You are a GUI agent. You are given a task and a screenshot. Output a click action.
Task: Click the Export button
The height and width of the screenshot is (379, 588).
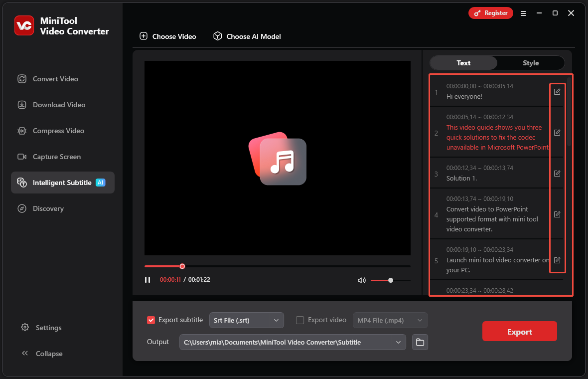tap(519, 331)
